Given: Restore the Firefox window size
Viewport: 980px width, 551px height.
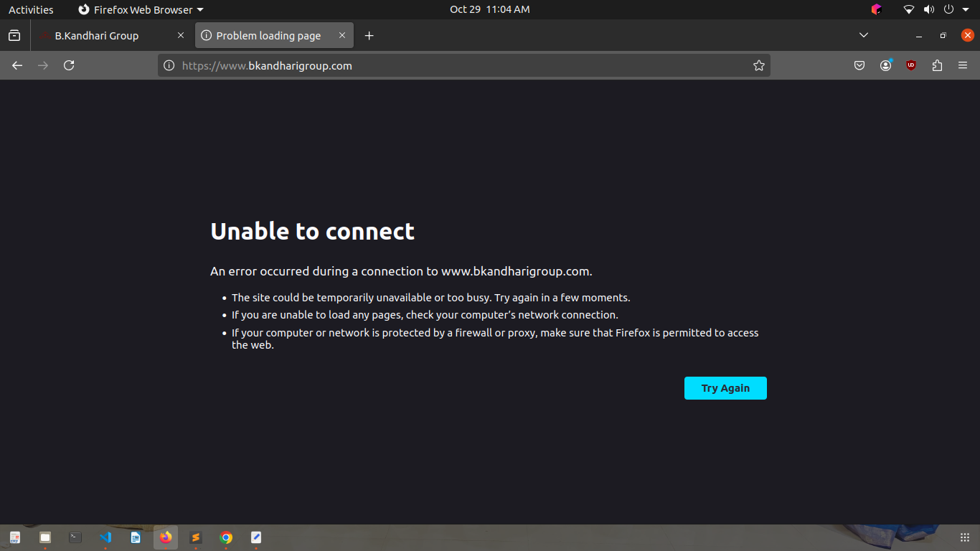Looking at the screenshot, I should 943,36.
